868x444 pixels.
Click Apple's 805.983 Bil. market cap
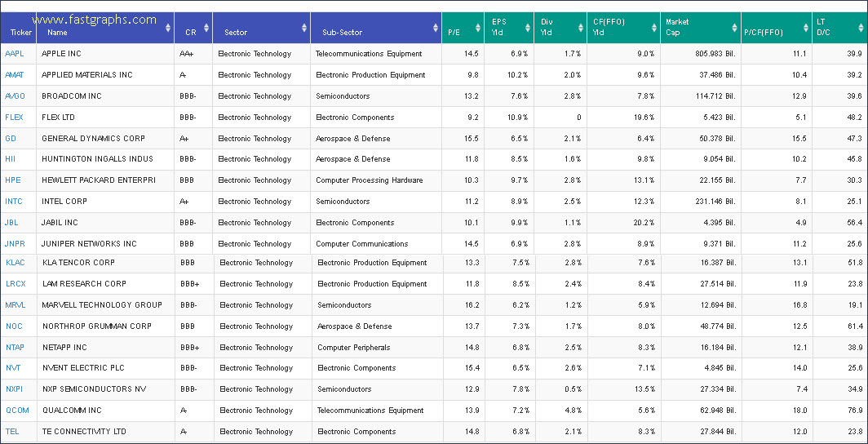pos(715,54)
